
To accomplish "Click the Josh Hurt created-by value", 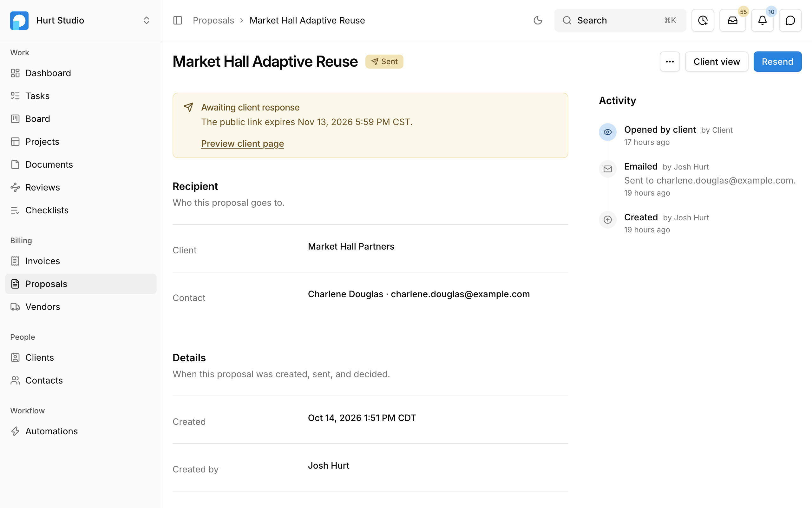I will 329,465.
